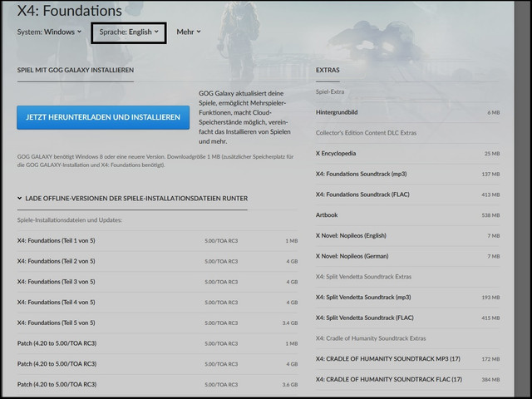Image resolution: width=532 pixels, height=399 pixels.
Task: Open the Mehr dropdown menu
Action: pos(189,32)
